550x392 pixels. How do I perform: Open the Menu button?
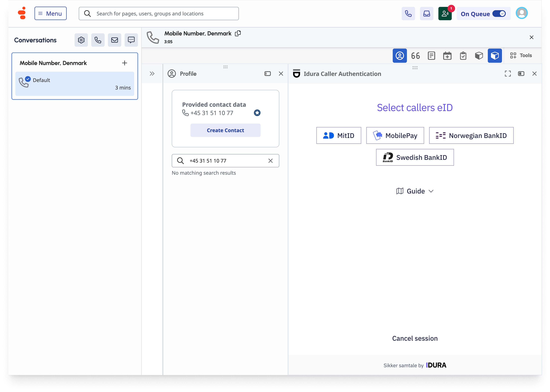click(50, 13)
